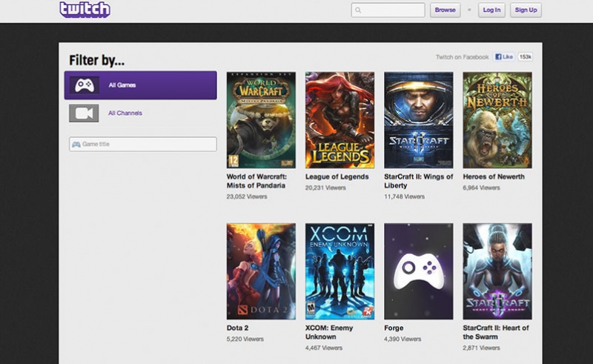Open the League of Legends cover art
This screenshot has height=364, width=593.
click(339, 120)
